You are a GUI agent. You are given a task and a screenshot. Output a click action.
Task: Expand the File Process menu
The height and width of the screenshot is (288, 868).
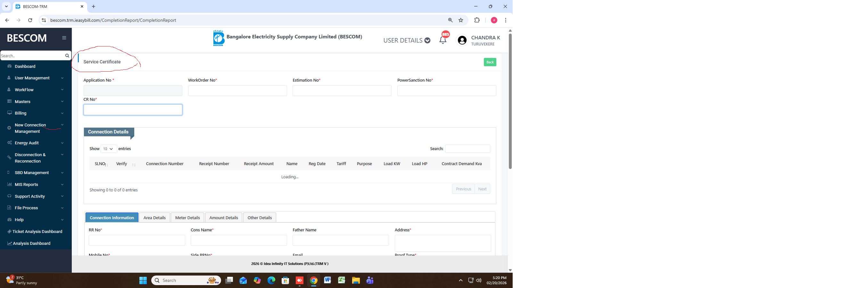(x=35, y=208)
